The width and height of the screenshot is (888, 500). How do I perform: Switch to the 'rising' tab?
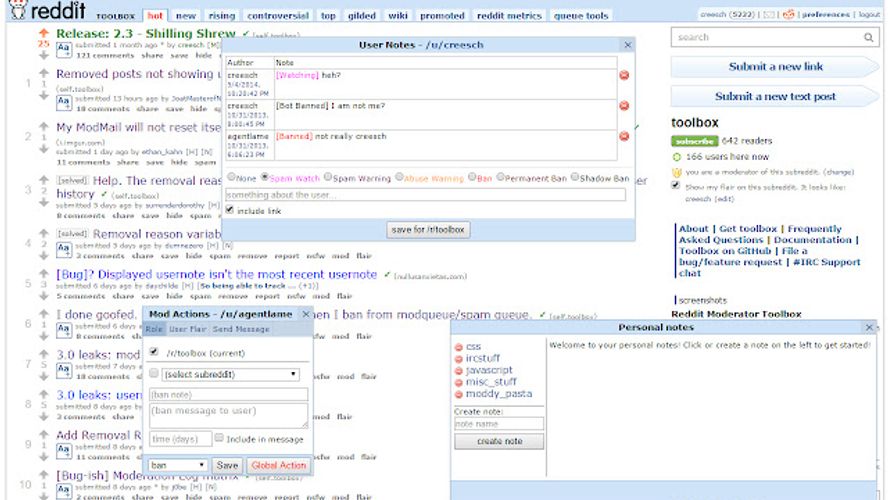pos(221,16)
